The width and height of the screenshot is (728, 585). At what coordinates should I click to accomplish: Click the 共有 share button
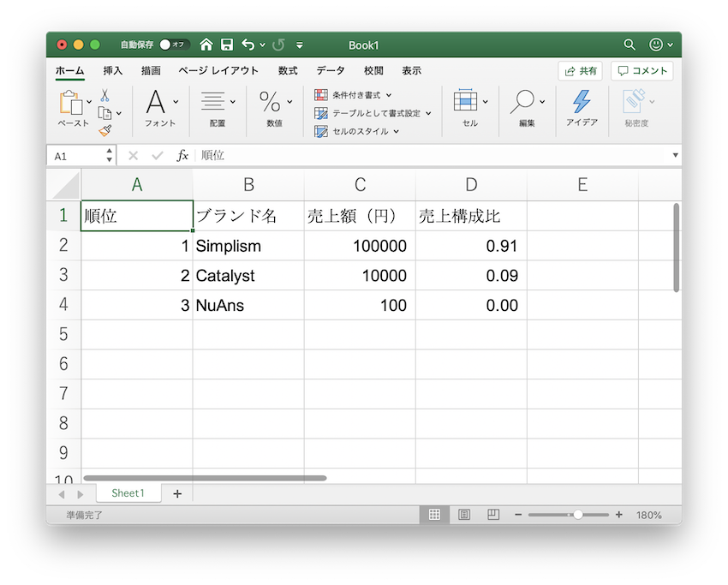tap(580, 71)
